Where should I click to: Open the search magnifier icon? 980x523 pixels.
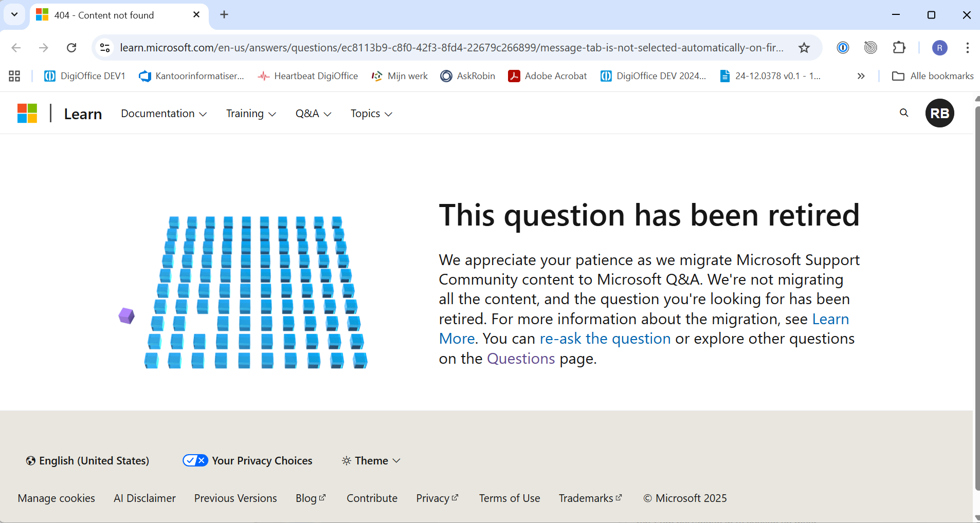click(904, 113)
